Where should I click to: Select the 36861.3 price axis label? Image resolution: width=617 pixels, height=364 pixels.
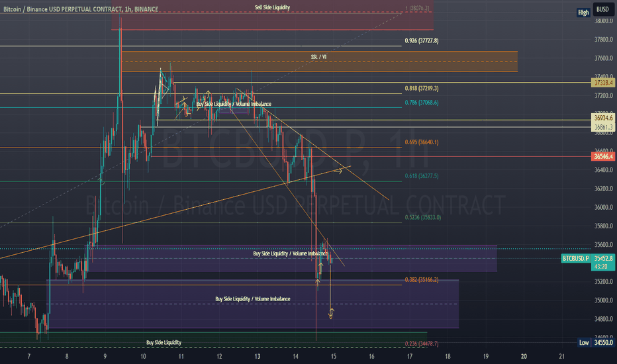[x=603, y=127]
